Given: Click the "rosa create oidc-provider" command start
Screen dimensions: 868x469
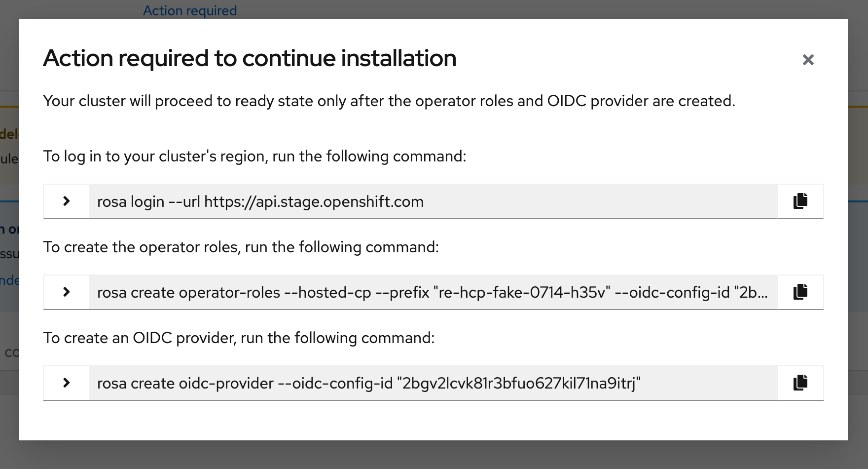Looking at the screenshot, I should [x=185, y=384].
